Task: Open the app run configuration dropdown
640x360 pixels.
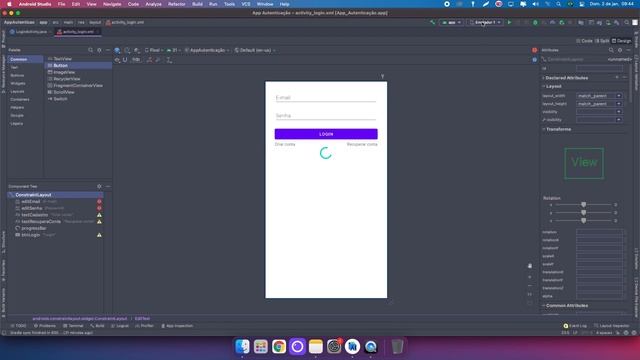Action: point(451,22)
